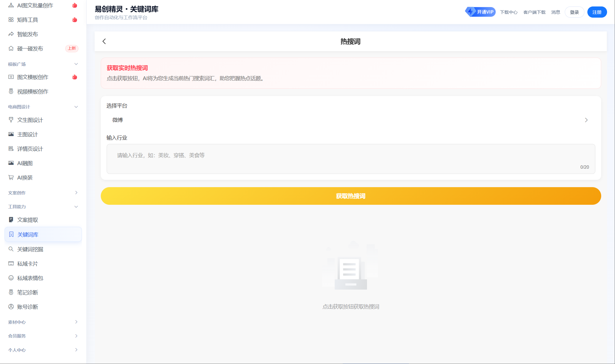Click the flame badge on 图文模板创作
615x364 pixels.
click(75, 77)
